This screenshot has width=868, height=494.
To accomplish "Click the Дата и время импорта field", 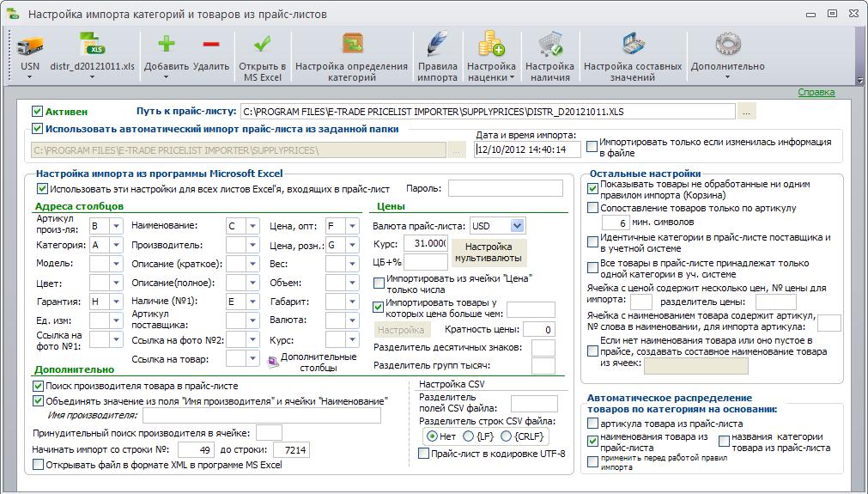I will coord(527,149).
